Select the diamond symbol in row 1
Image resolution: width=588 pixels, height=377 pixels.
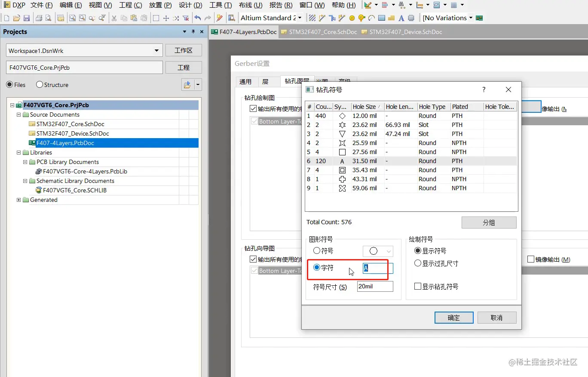(342, 116)
